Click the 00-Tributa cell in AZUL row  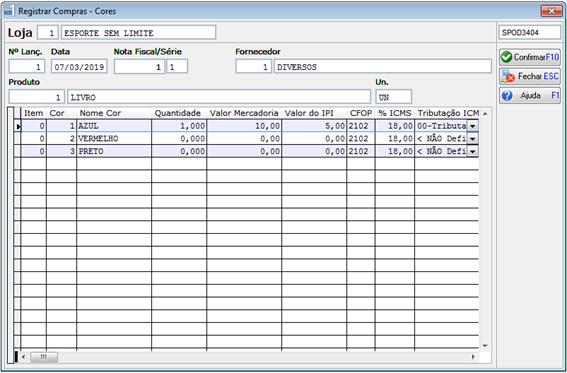(x=441, y=126)
